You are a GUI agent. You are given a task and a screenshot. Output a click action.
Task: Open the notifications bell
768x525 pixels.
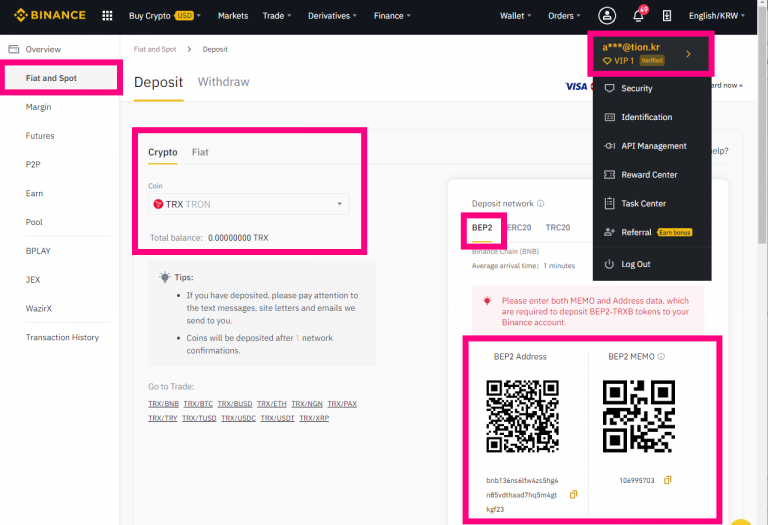(x=638, y=16)
